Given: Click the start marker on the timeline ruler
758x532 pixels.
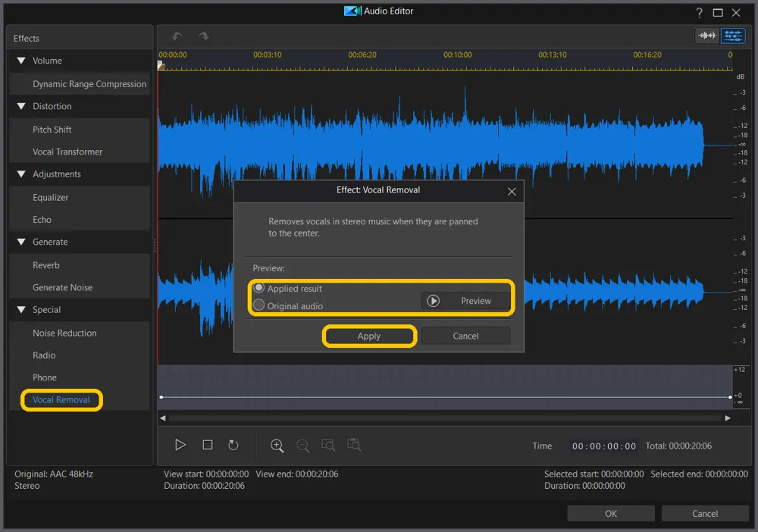Looking at the screenshot, I should [161, 66].
